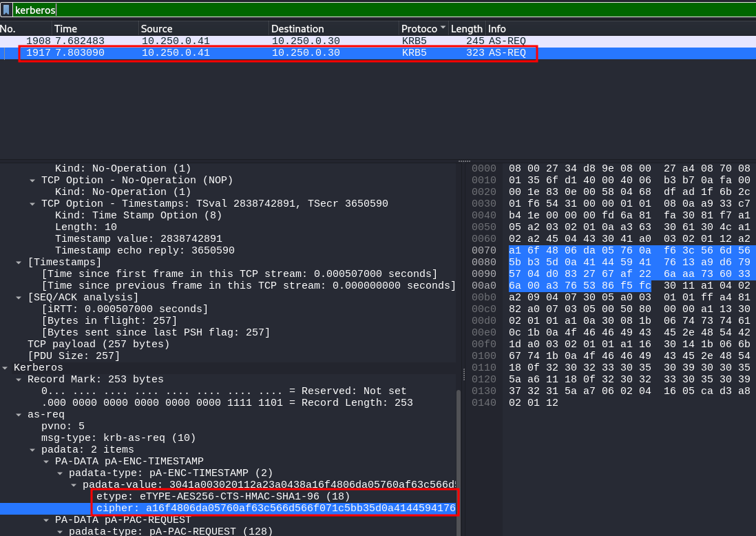The image size is (756, 536).
Task: Sort packets by the Time column
Action: coord(95,29)
